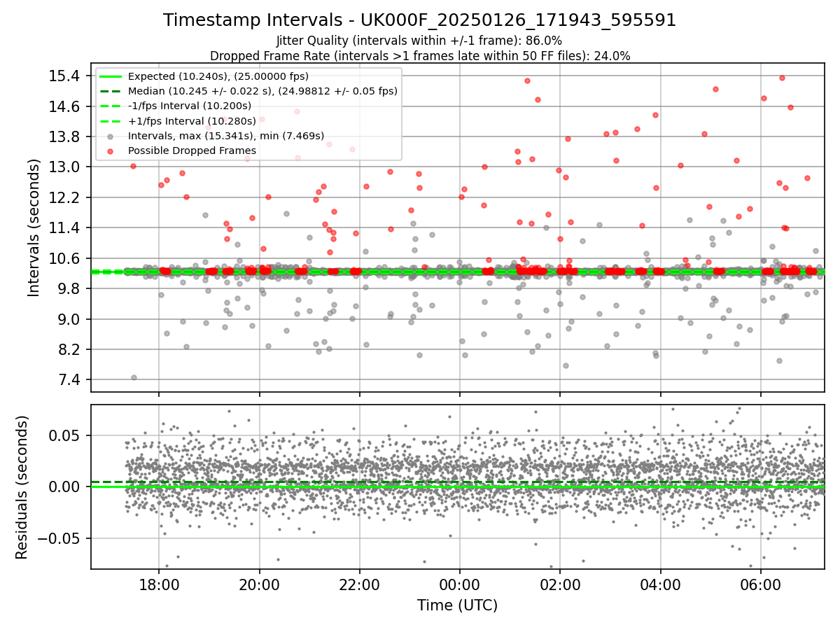Screen dimensions: 840x630
Task: Click the green line swatch beside 'Expected' in legend
Action: pyautogui.click(x=111, y=76)
